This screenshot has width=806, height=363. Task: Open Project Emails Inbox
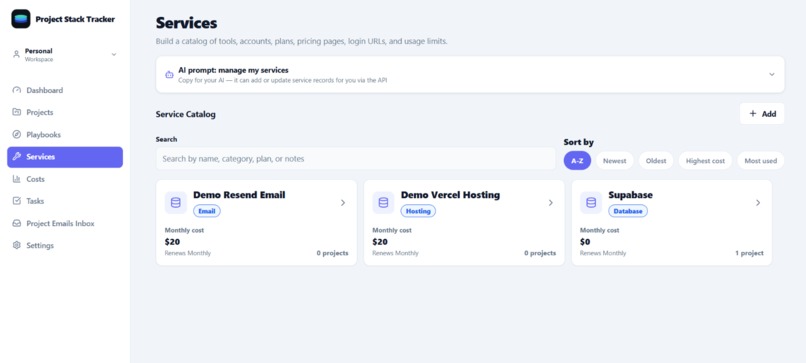(x=65, y=224)
